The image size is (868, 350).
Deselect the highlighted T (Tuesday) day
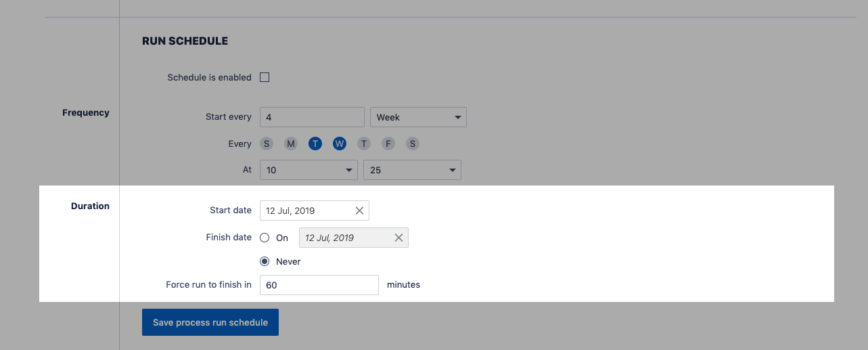(315, 144)
